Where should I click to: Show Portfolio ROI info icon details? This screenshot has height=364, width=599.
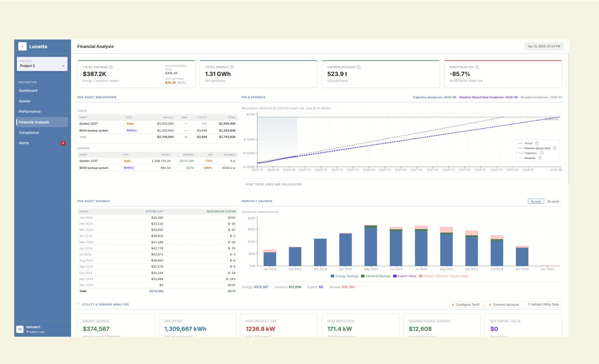pyautogui.click(x=477, y=67)
